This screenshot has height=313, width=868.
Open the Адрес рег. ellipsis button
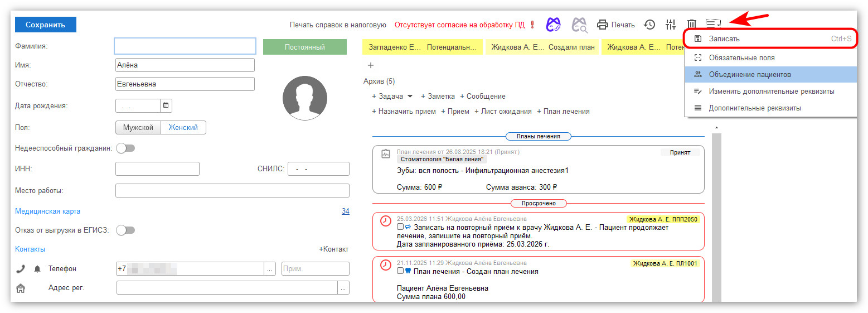click(343, 288)
